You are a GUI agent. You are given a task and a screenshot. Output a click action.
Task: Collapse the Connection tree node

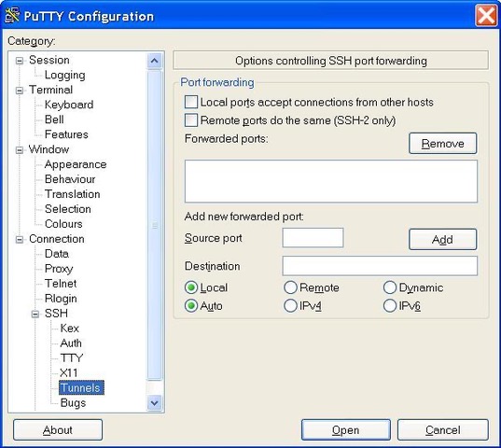[20, 239]
